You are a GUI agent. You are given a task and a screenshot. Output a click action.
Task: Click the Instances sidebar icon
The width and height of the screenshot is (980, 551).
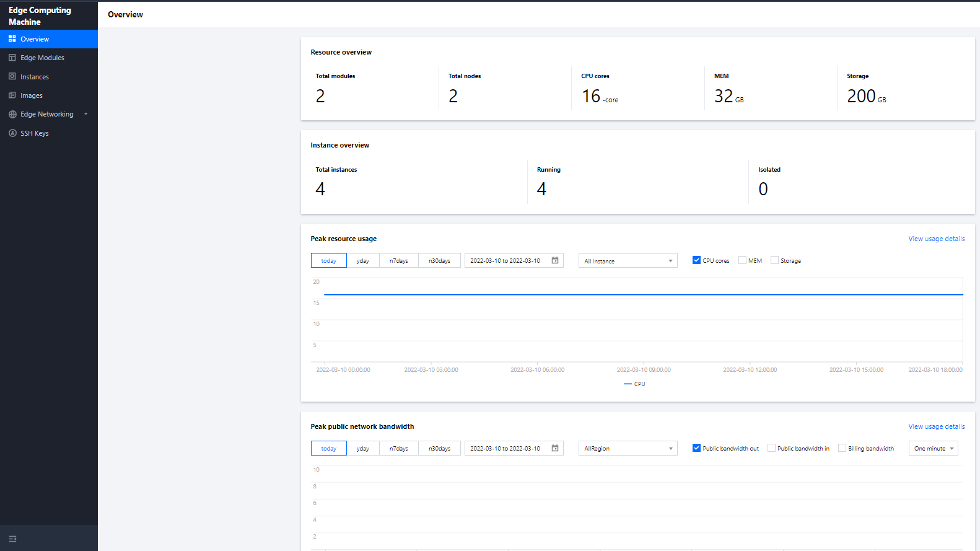pos(12,77)
